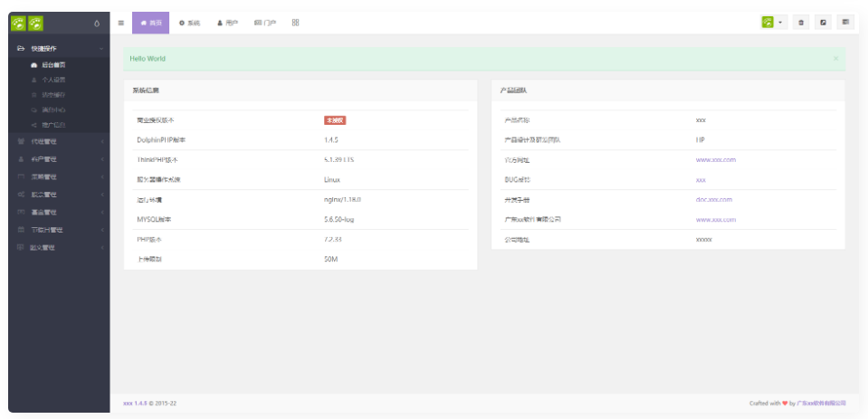Image resolution: width=868 pixels, height=419 pixels.
Task: Expand the 代理管理 sidebar menu
Action: (54, 141)
